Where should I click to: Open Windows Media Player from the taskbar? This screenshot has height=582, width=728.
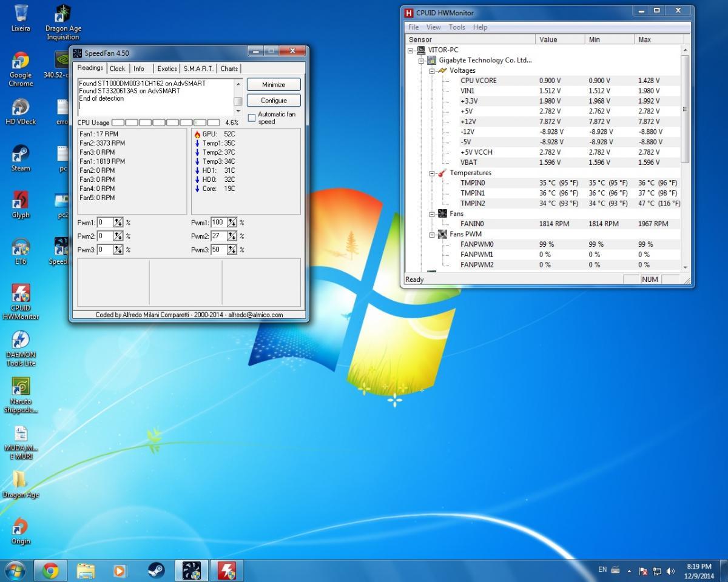point(121,570)
